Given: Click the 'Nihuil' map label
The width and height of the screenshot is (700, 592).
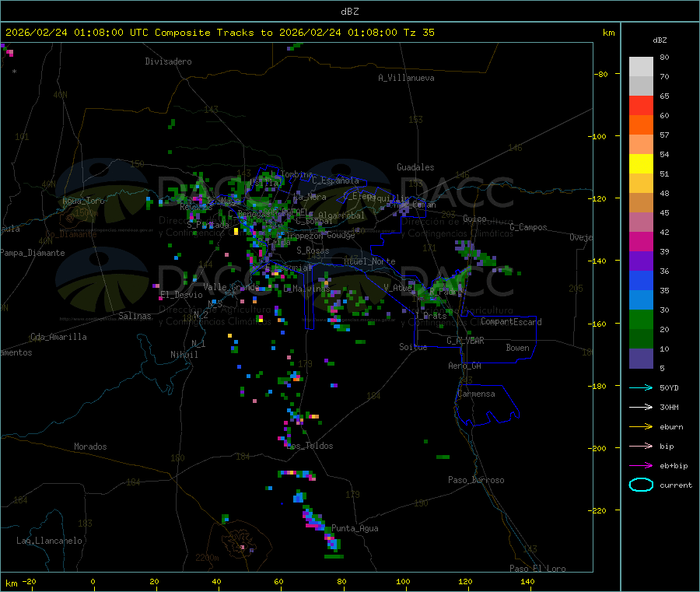Looking at the screenshot, I should click(184, 355).
